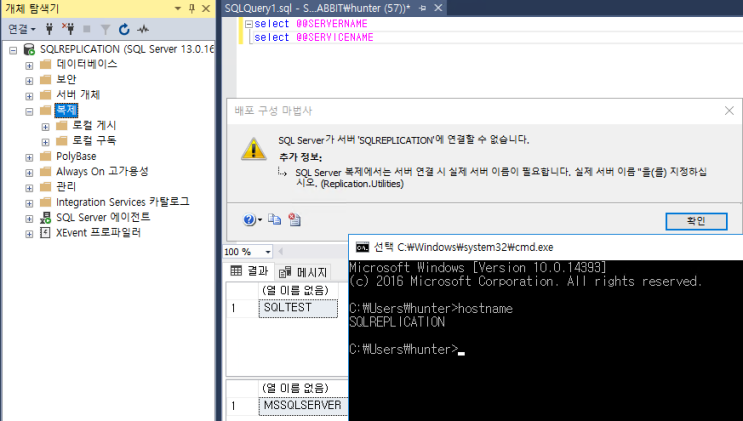Select the SQLTEST result cell
Screen dimensions: 743x421
pyautogui.click(x=298, y=308)
